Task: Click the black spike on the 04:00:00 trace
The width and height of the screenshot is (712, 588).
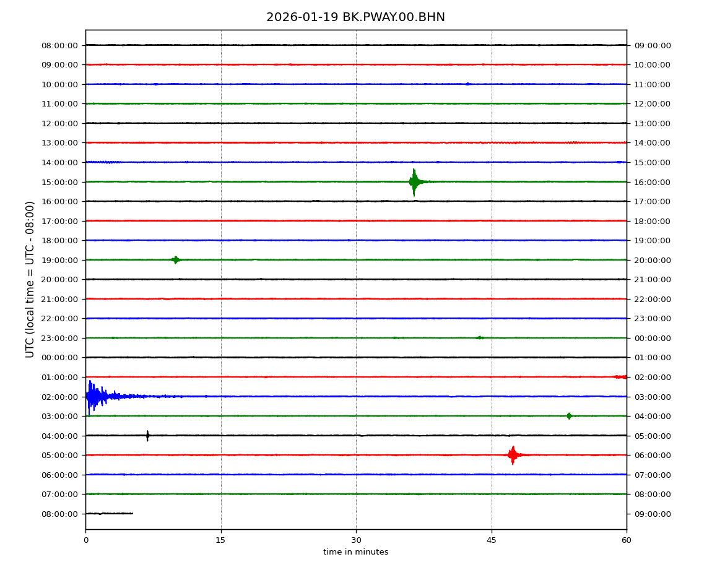Action: [x=147, y=435]
